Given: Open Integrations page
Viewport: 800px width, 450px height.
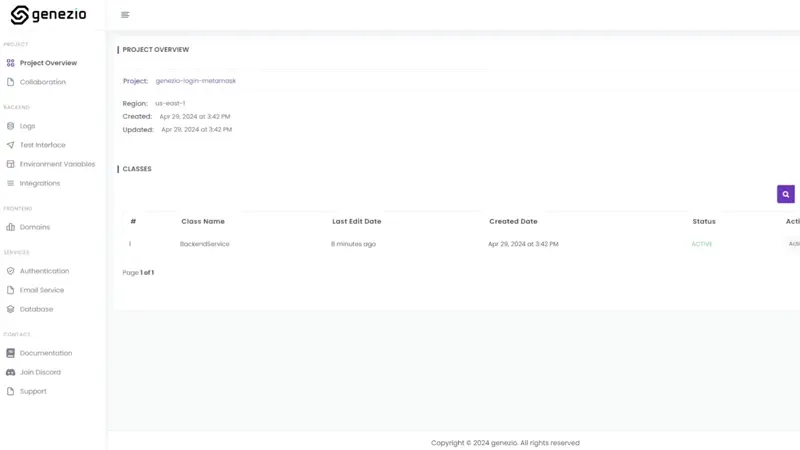Looking at the screenshot, I should click(40, 183).
